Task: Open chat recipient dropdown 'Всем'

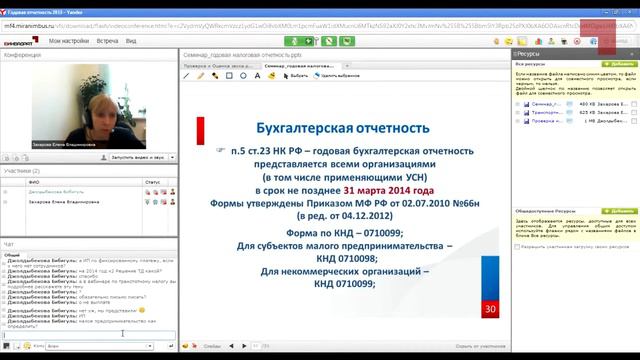Action: [x=99, y=346]
